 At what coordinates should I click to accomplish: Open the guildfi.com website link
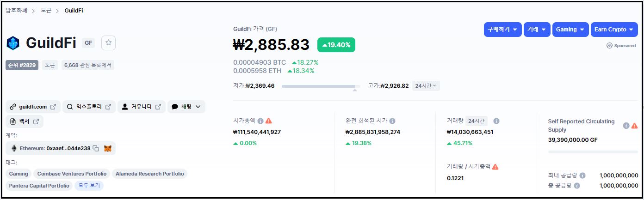click(x=33, y=107)
